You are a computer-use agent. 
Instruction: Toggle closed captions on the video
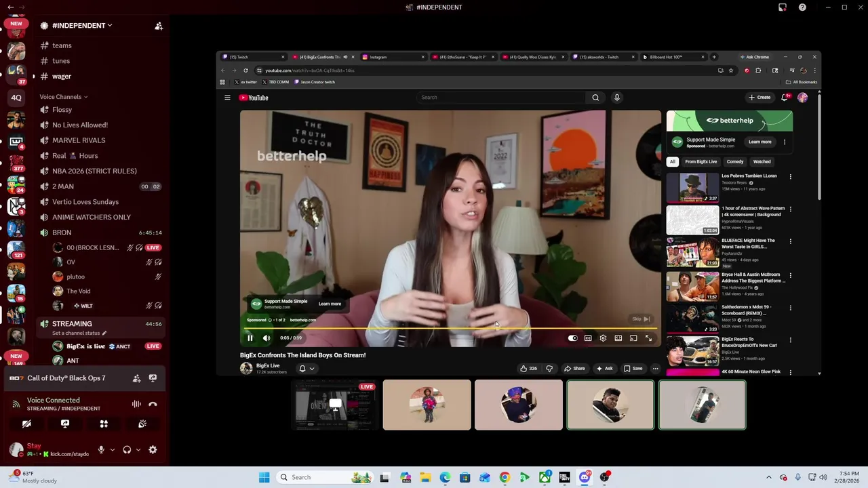coord(588,338)
